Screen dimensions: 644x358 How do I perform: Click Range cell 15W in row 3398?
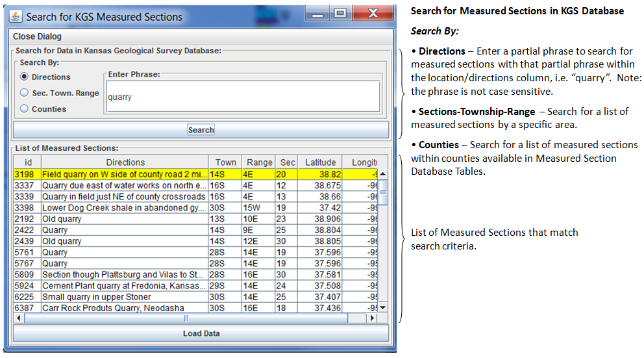pos(258,207)
